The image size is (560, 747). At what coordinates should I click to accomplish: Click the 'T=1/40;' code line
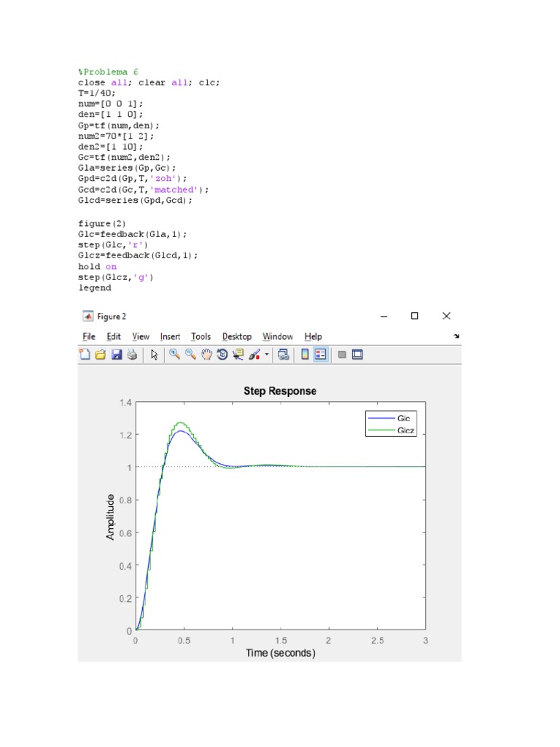click(97, 93)
